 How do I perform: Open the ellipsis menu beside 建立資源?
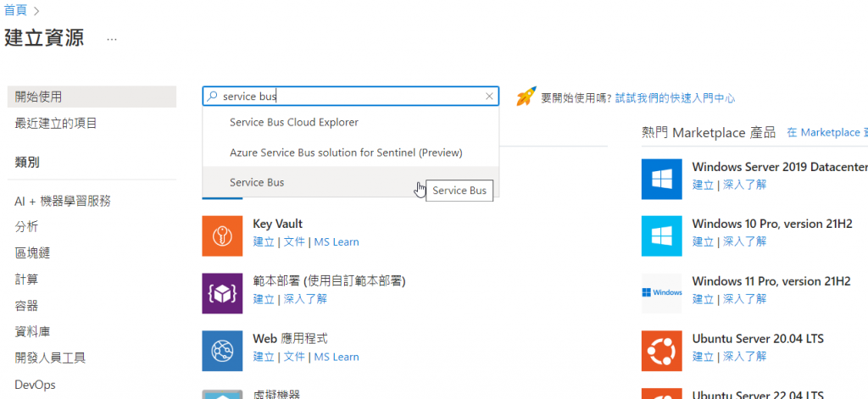tap(112, 40)
